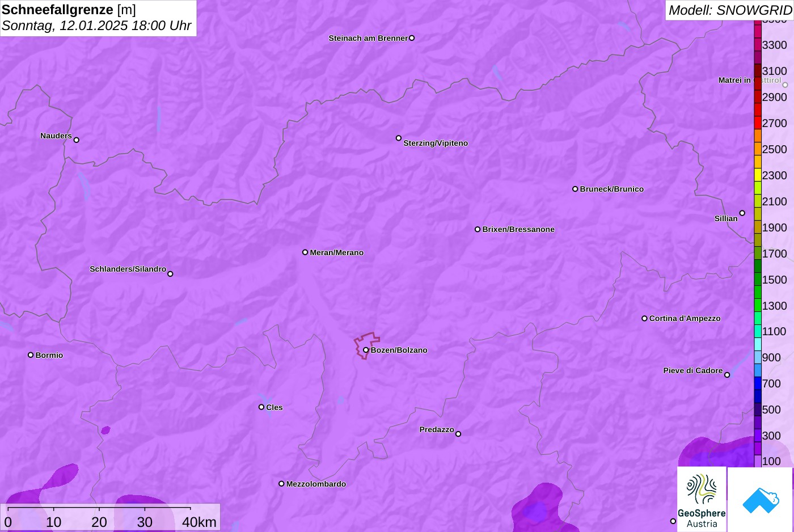
Task: Select the Matrei in Osttirol marker dot
Action: [785, 85]
